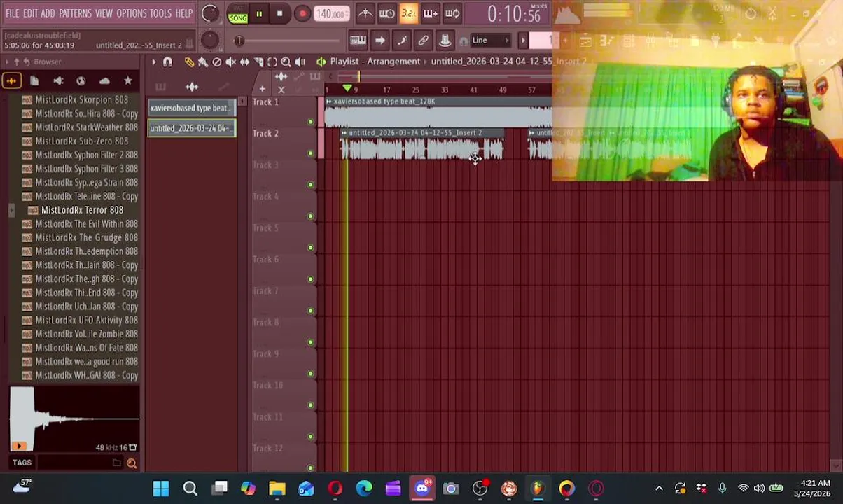Open the cloud library icon in Browser
Screen dimensions: 843x504
point(104,81)
